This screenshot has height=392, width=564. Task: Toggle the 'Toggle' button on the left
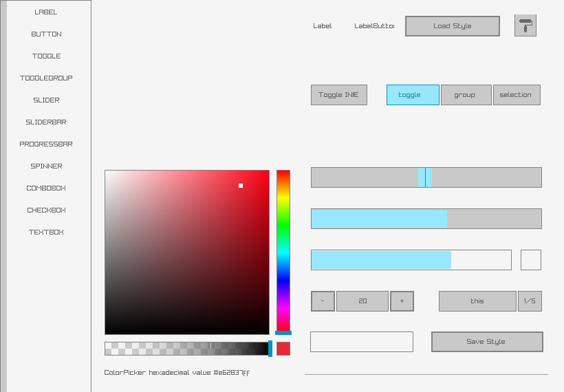(x=339, y=95)
